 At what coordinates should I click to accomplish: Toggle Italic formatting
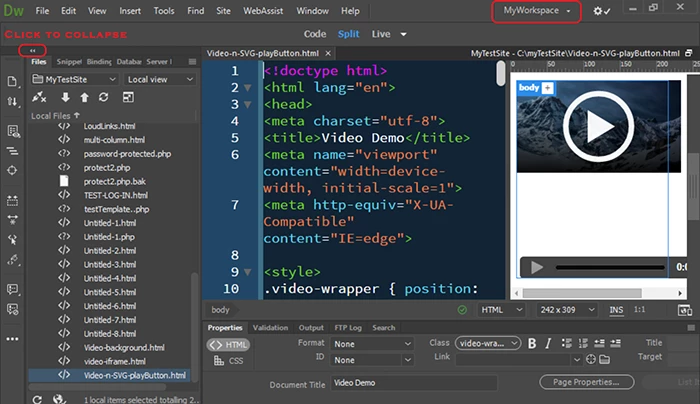click(548, 343)
